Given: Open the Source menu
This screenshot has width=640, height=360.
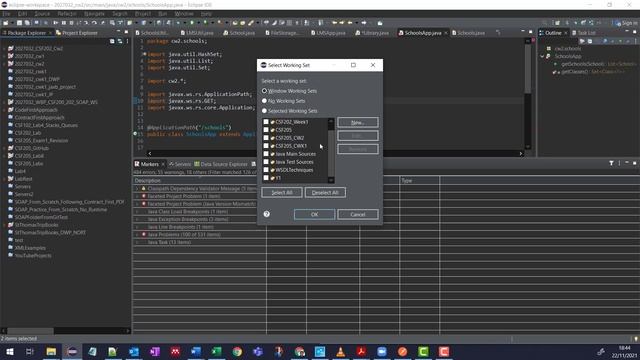Looking at the screenshot, I should [42, 14].
